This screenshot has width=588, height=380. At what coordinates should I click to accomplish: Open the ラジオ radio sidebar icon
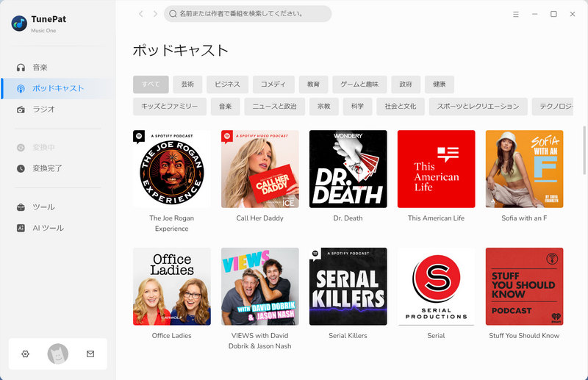click(21, 110)
